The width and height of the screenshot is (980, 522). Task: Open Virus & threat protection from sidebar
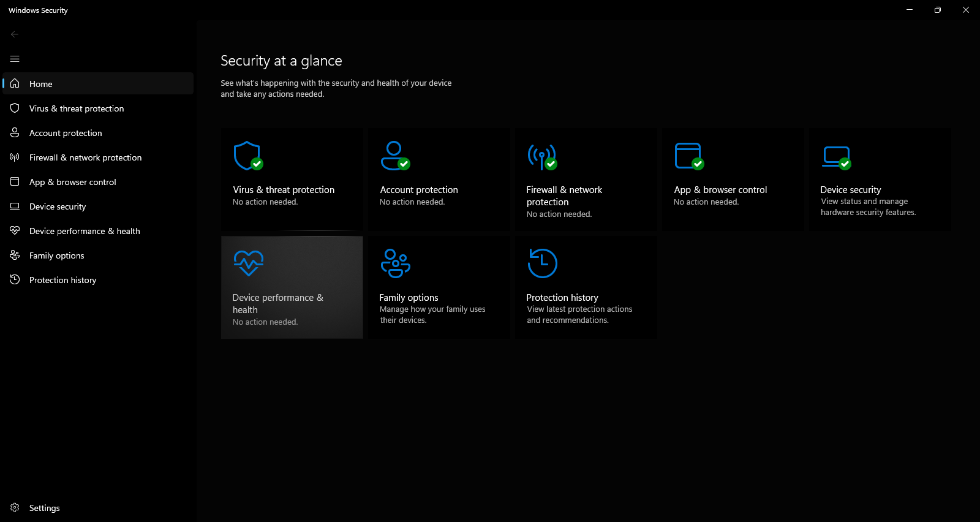point(98,108)
